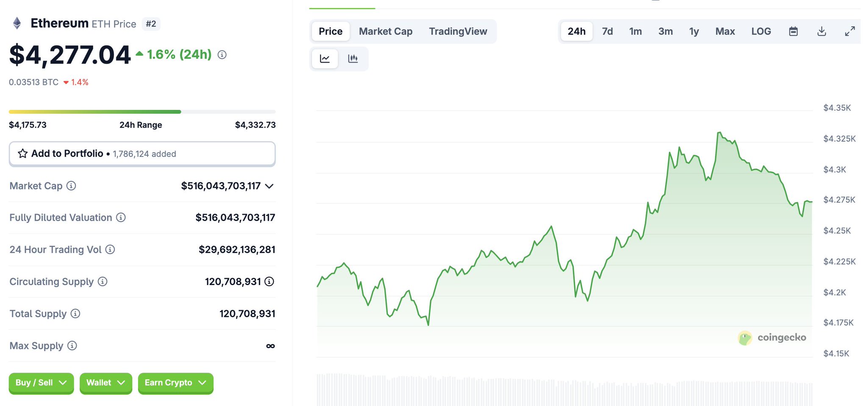868x406 pixels.
Task: Click the star icon in Add to Portfolio
Action: (23, 154)
